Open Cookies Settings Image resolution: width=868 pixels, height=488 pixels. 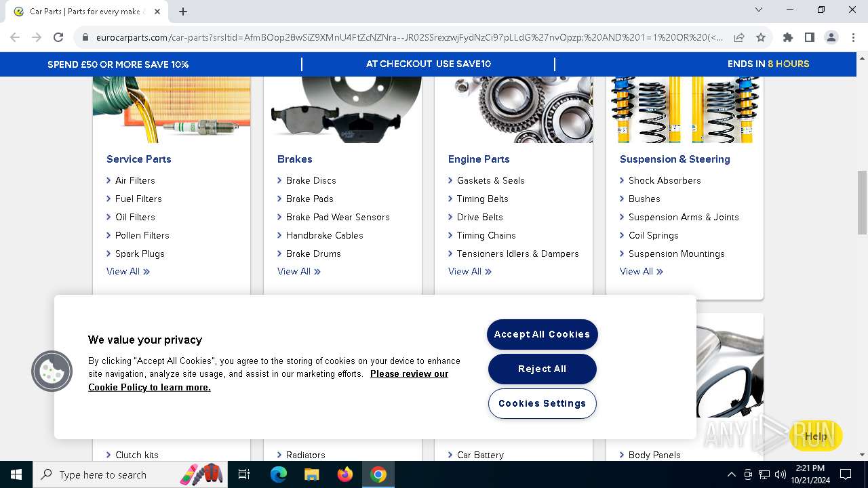coord(542,403)
